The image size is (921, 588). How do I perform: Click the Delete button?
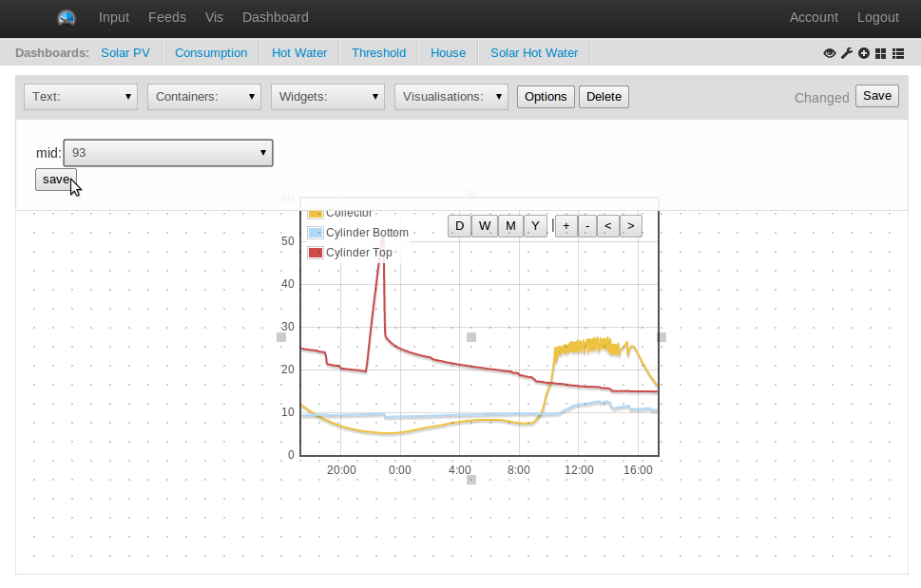tap(604, 97)
